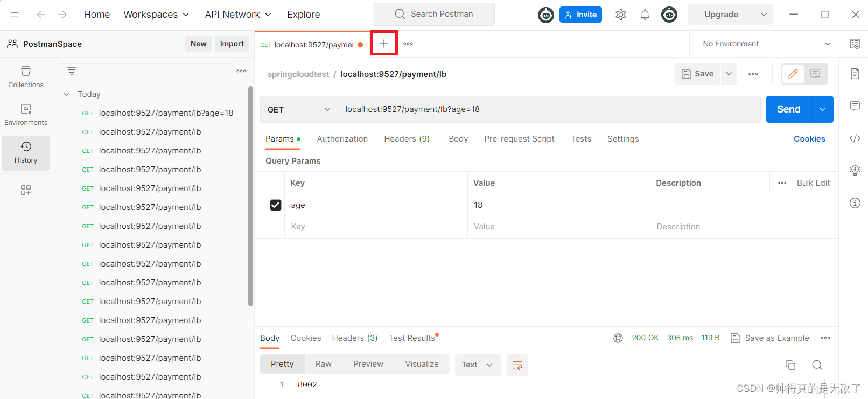Copy the response body
The width and height of the screenshot is (868, 399).
pos(790,365)
